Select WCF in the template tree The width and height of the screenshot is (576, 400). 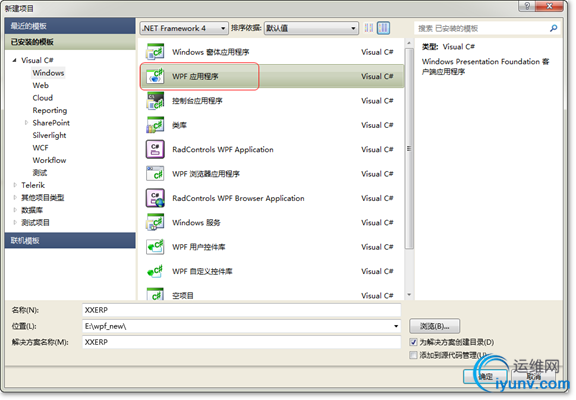pos(40,148)
